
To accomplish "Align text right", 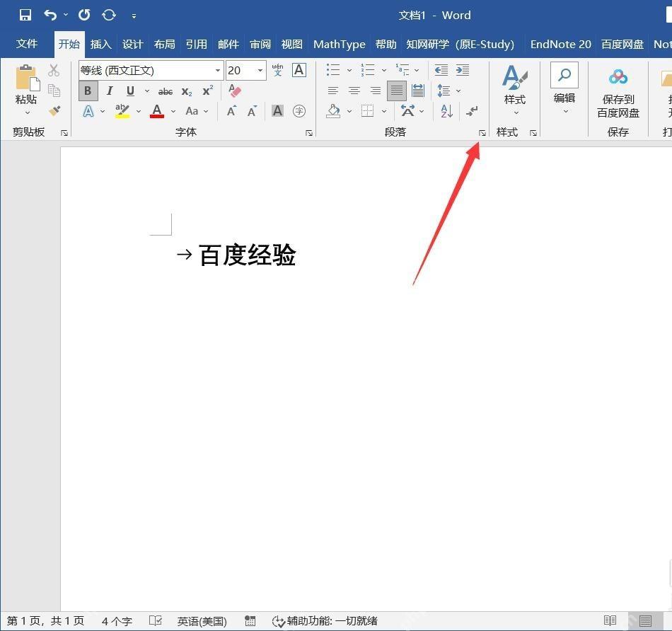I will click(376, 91).
